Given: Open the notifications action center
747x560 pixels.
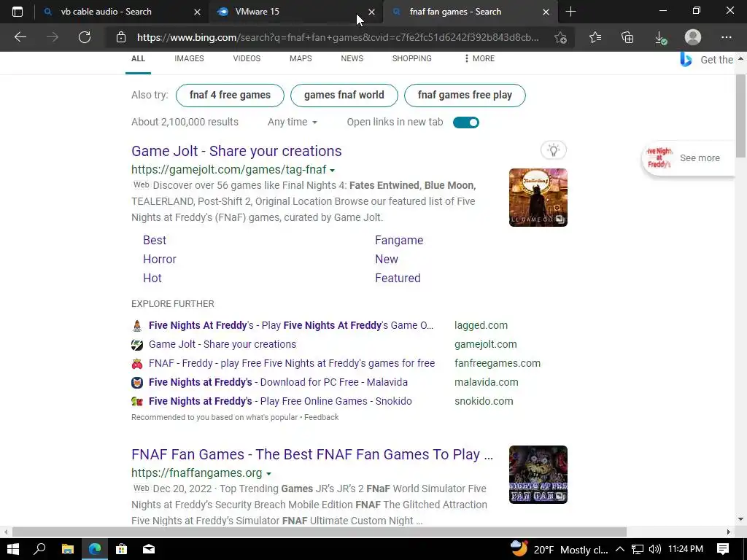Looking at the screenshot, I should point(723,549).
